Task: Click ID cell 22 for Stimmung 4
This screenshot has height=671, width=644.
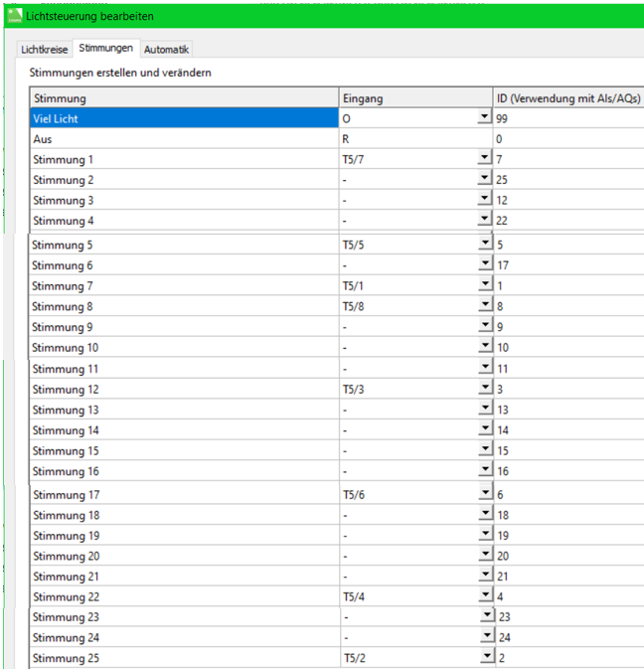Action: 568,221
